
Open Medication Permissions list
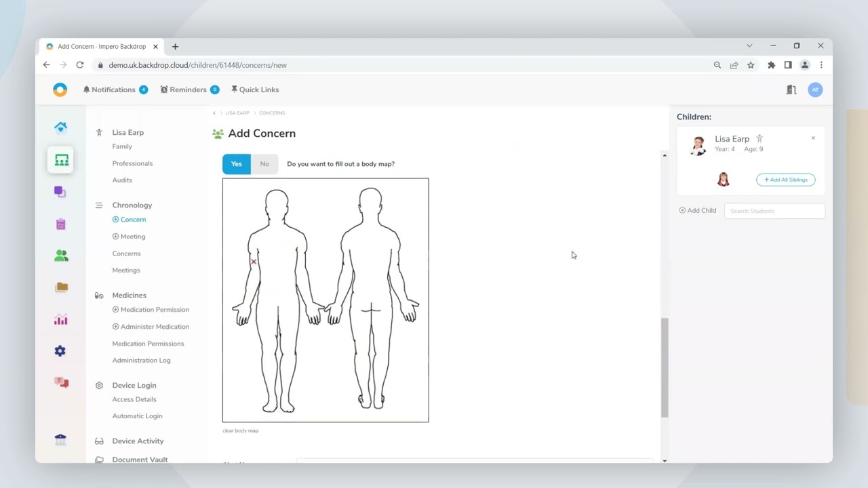tap(148, 344)
